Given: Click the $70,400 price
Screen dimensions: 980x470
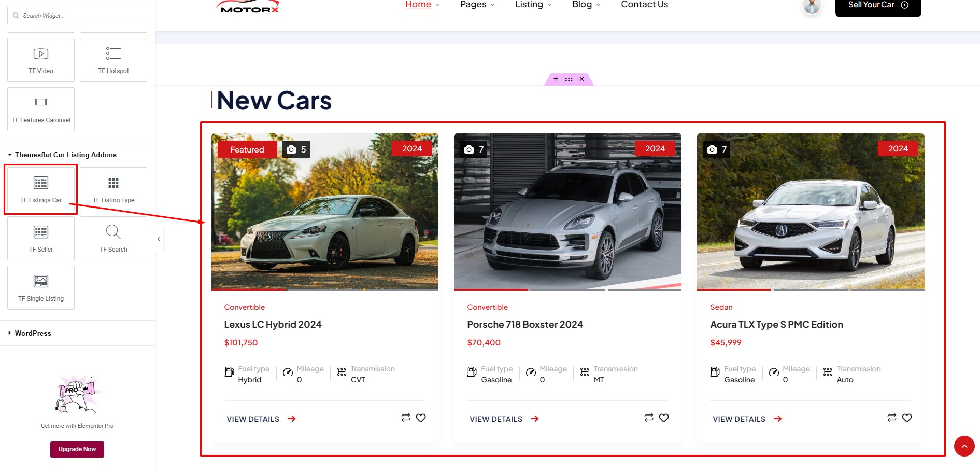Looking at the screenshot, I should [x=484, y=342].
